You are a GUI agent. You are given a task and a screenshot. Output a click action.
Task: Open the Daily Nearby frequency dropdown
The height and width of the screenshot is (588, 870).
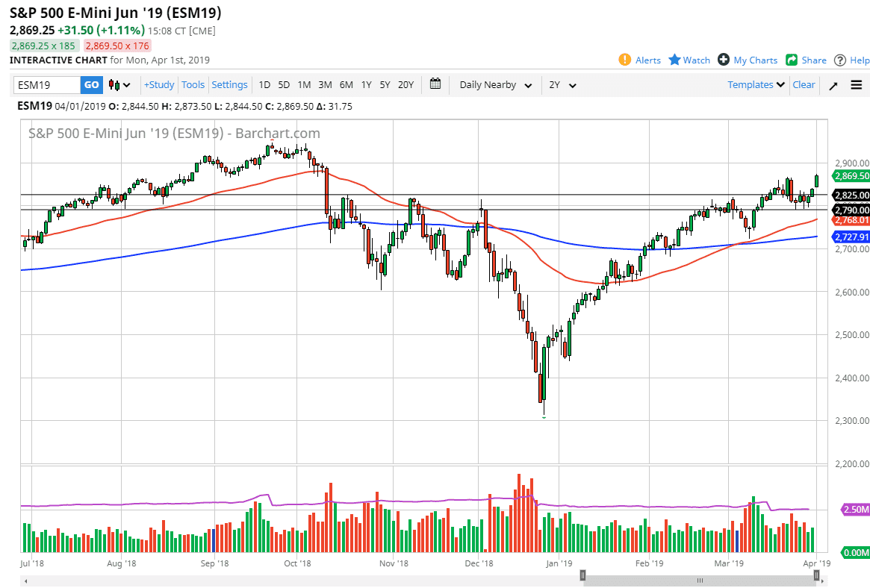click(x=494, y=85)
